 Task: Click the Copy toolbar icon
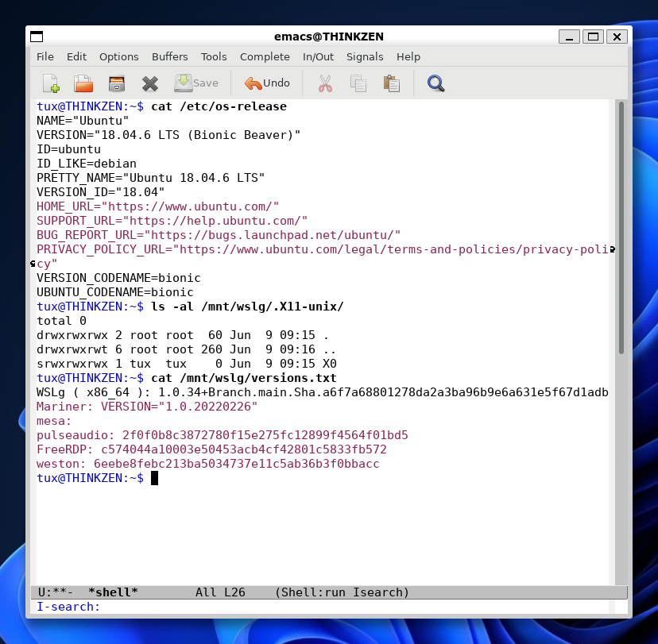point(358,83)
